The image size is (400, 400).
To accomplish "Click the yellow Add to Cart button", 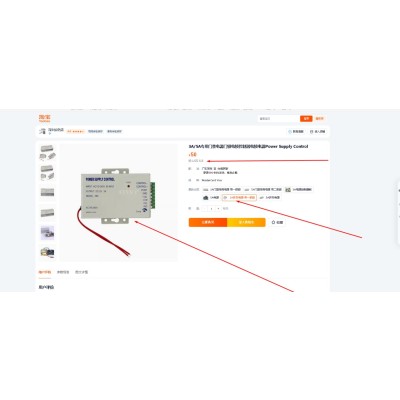I will click(246, 222).
